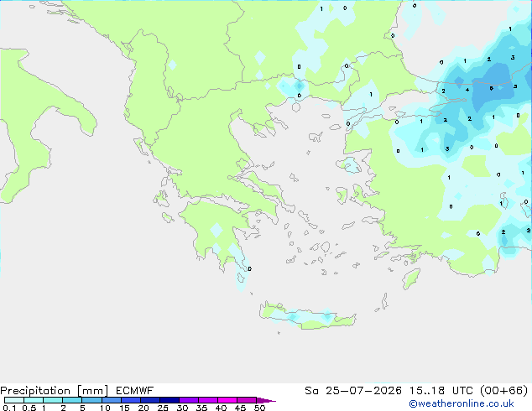Click the '35' legend scale label
Image resolution: width=532 pixels, height=411 pixels.
click(x=201, y=408)
